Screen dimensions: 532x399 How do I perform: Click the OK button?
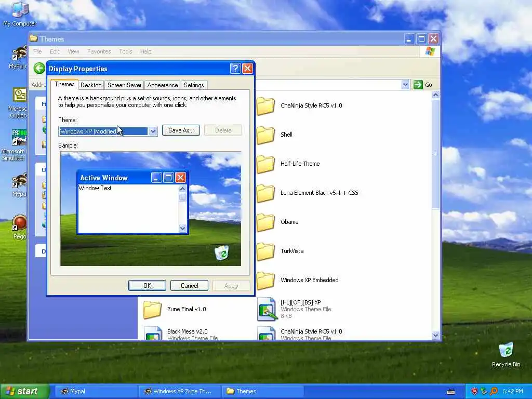(x=147, y=286)
